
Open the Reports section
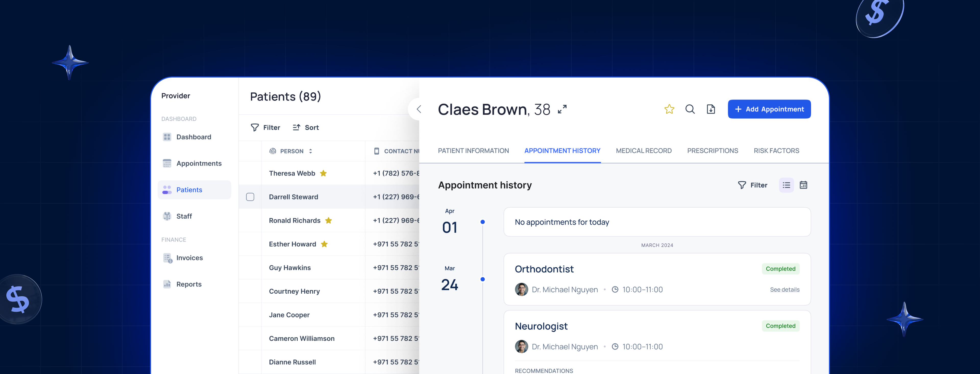pos(189,284)
